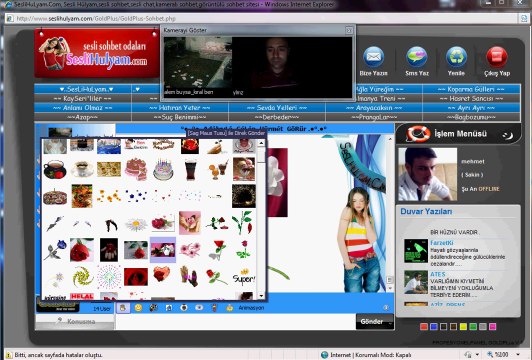
Task: Open the Ayrı Ayrı room tab
Action: point(471,108)
